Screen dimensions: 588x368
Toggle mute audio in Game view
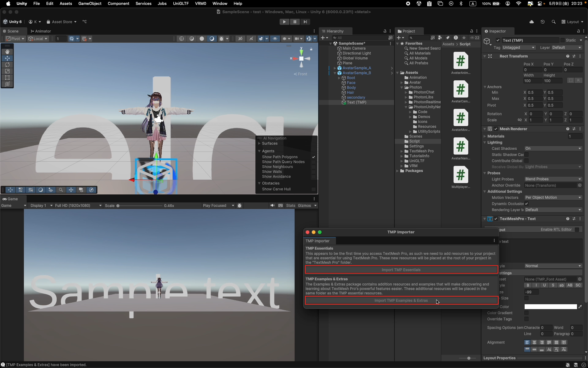click(272, 205)
